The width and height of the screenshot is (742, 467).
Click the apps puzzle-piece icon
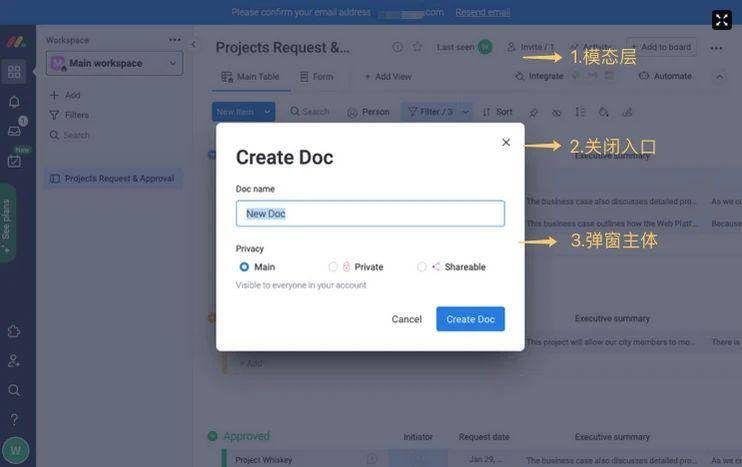point(14,331)
